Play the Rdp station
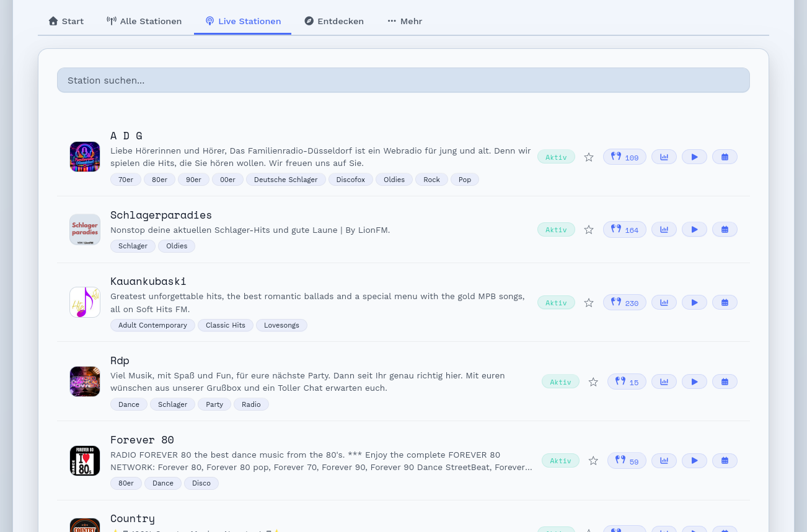The width and height of the screenshot is (807, 532). [694, 382]
